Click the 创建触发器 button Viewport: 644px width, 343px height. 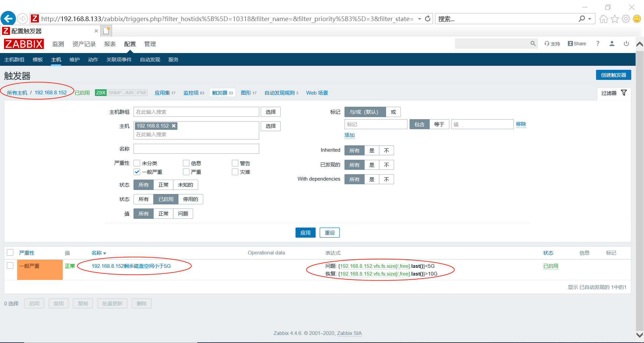613,75
